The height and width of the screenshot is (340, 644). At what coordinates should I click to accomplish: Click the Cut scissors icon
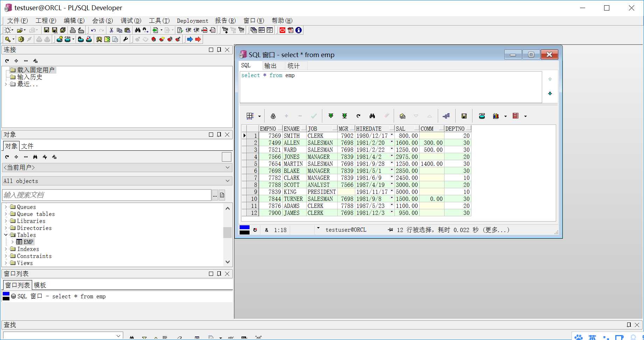tap(111, 30)
